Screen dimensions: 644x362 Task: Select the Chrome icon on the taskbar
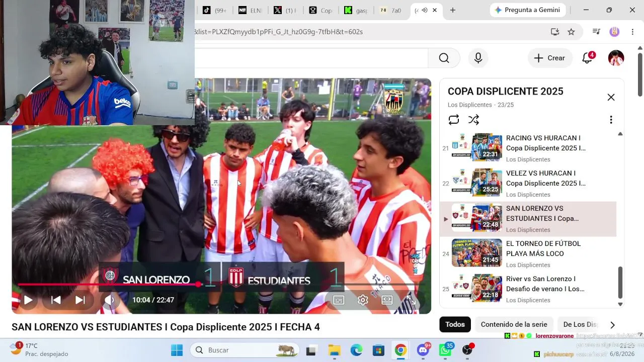coord(400,350)
